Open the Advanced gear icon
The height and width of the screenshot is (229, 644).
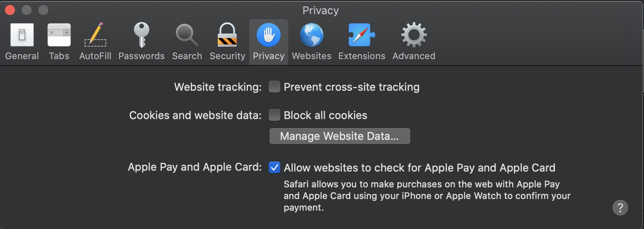(414, 35)
